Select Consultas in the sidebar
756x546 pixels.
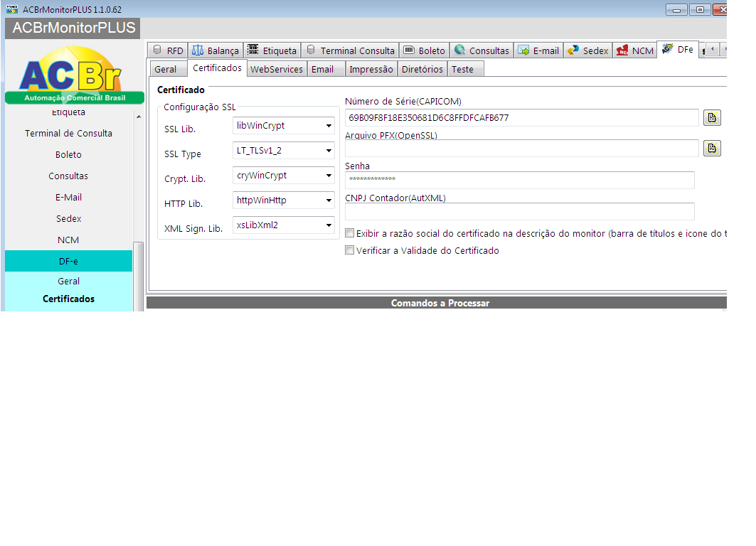pyautogui.click(x=68, y=176)
